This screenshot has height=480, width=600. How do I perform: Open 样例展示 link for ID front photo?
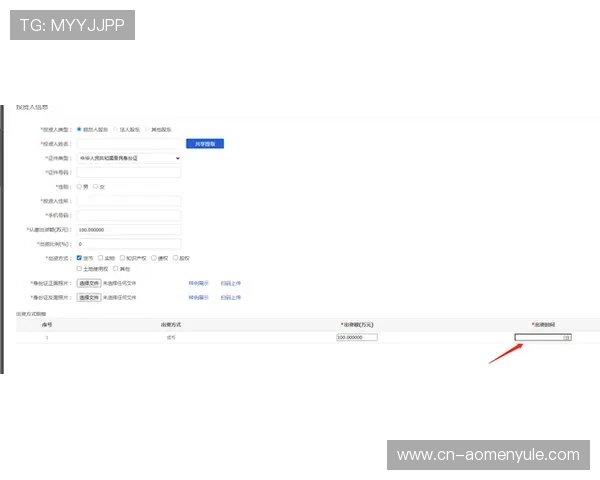point(199,283)
